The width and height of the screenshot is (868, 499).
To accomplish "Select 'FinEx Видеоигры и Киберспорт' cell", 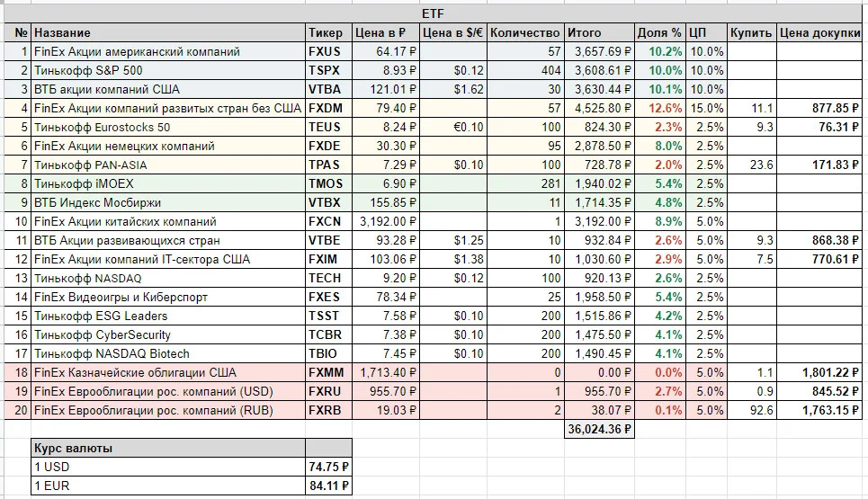I will click(x=168, y=297).
